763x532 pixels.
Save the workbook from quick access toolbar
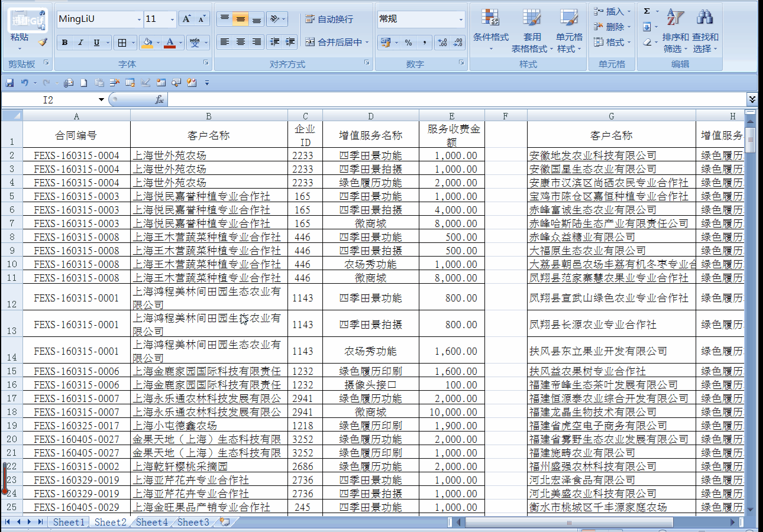click(x=8, y=83)
